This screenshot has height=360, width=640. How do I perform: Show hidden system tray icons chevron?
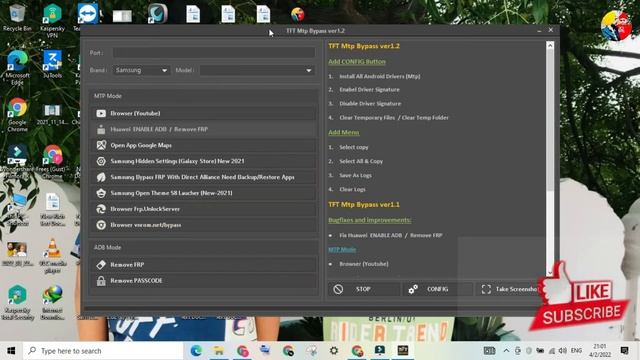pos(506,351)
